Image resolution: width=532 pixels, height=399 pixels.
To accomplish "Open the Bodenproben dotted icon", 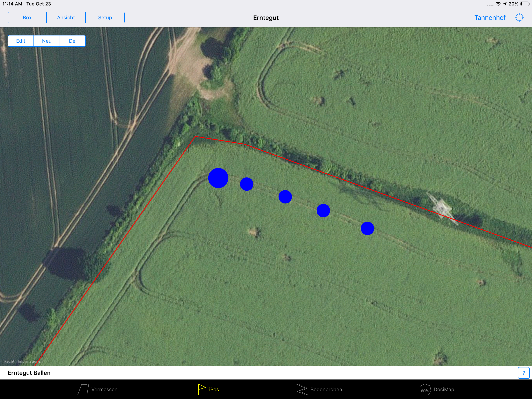I will (302, 389).
